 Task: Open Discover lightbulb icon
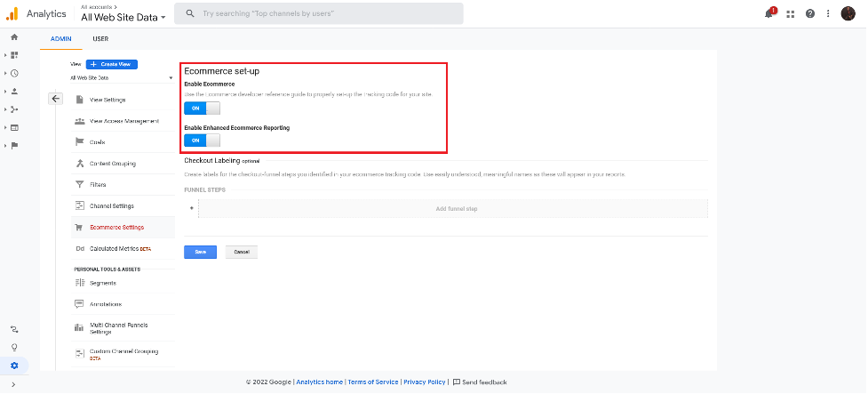pos(14,348)
